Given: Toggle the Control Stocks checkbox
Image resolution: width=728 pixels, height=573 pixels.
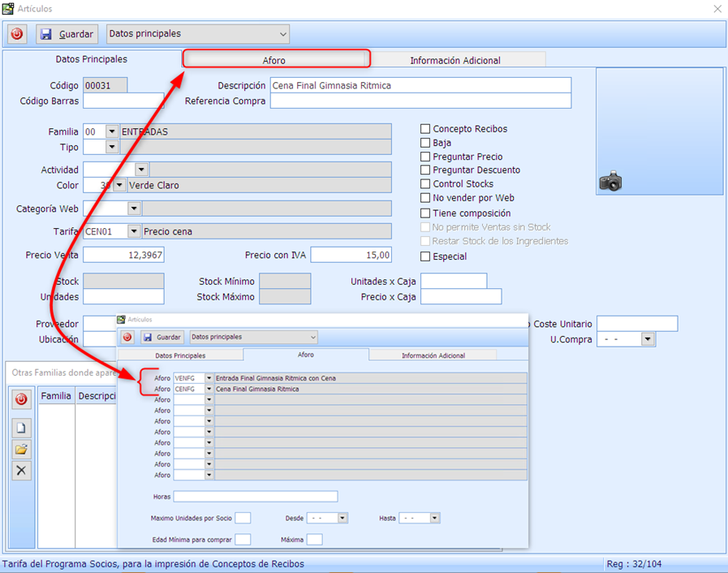Looking at the screenshot, I should [x=425, y=184].
